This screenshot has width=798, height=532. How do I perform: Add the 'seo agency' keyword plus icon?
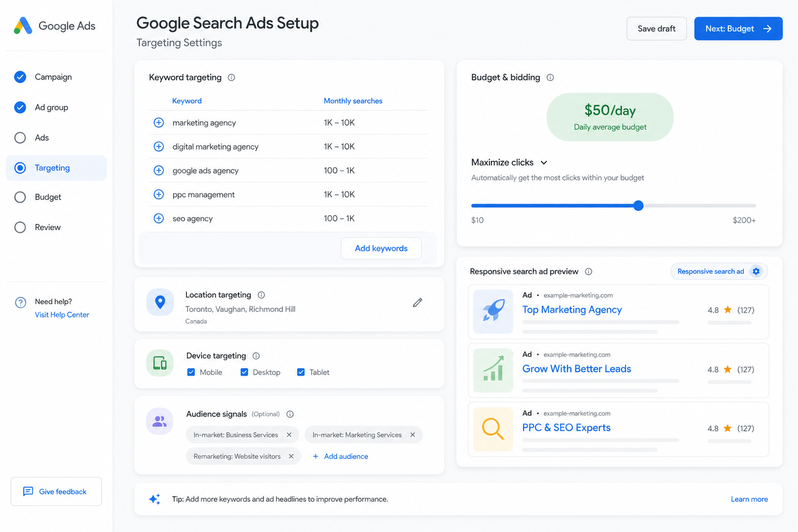tap(159, 218)
